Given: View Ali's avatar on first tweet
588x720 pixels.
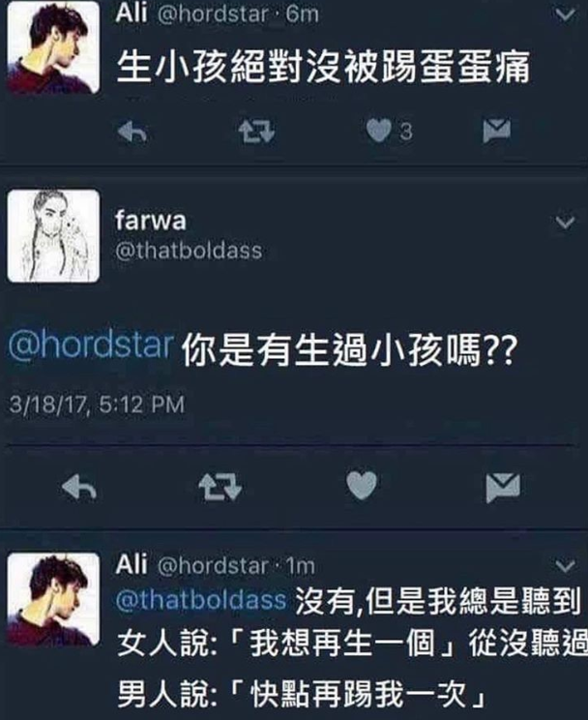Looking at the screenshot, I should coord(53,47).
